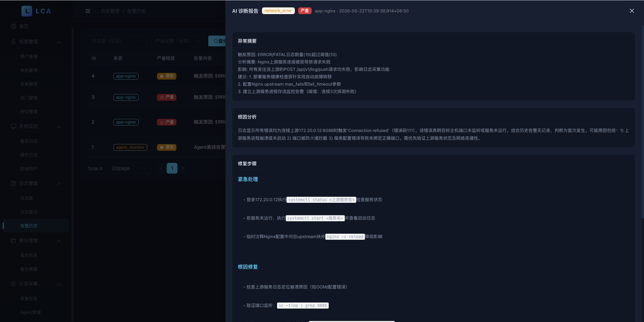
Task: Click the 警告 badge in row 1
Action: pos(167,147)
